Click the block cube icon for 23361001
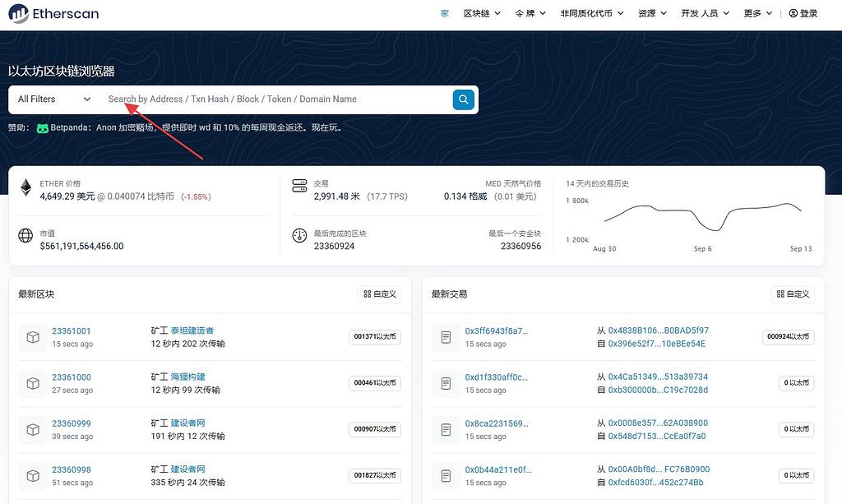The image size is (842, 504). tap(33, 337)
